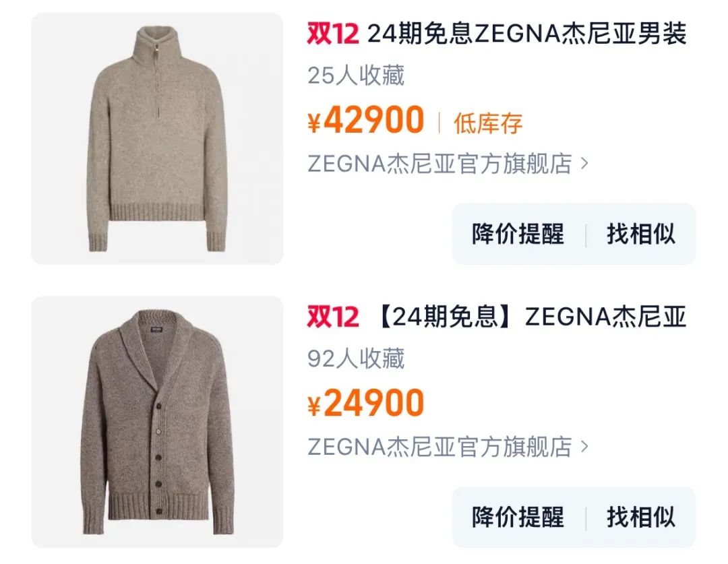Open the half-zip sweater product thumbnail
This screenshot has width=728, height=564.
coord(157,138)
